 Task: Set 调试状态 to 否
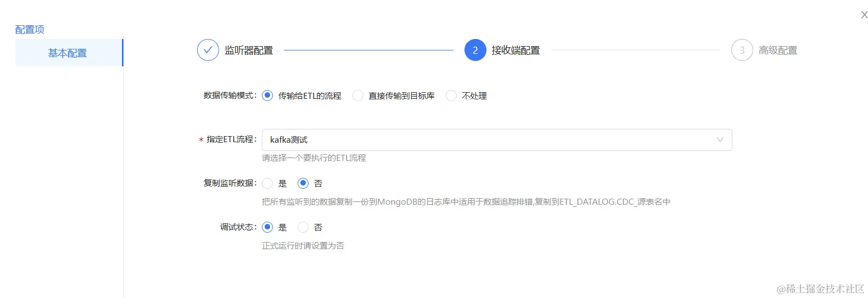[303, 227]
